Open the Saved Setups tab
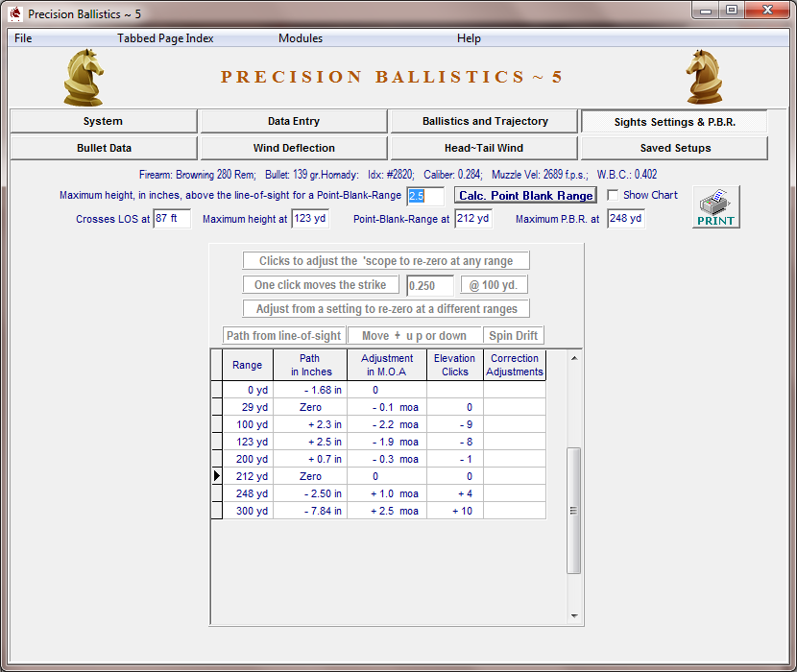797x672 pixels. pos(674,148)
